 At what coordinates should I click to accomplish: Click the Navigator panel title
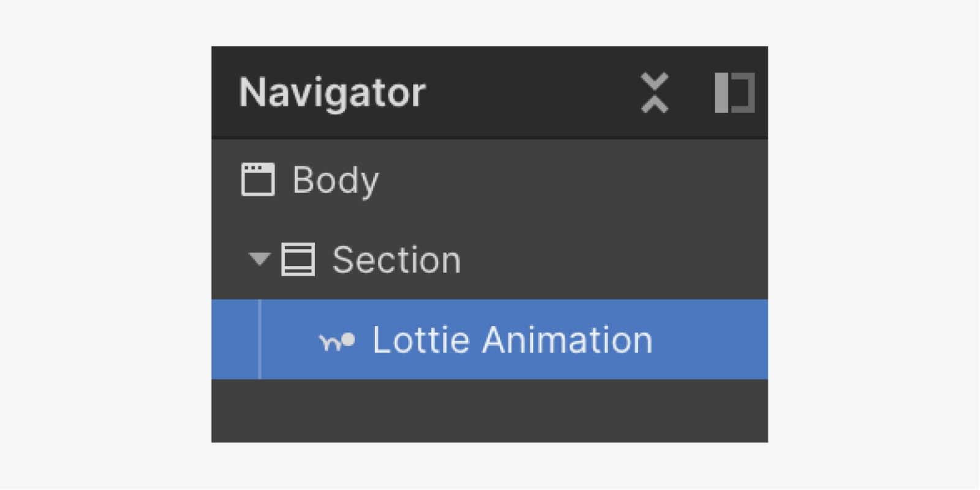(x=332, y=92)
